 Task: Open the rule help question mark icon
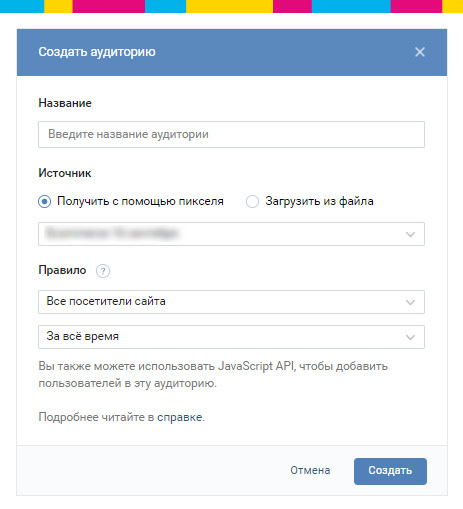tap(103, 271)
